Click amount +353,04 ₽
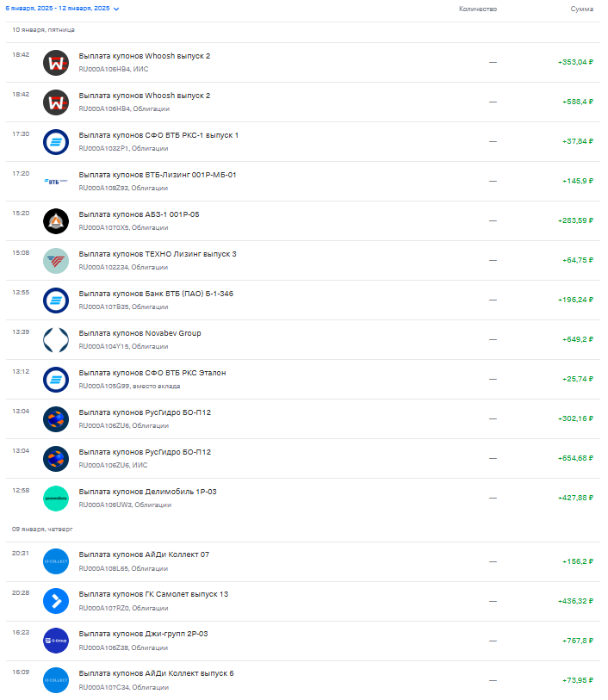Image resolution: width=608 pixels, height=700 pixels. pyautogui.click(x=575, y=62)
